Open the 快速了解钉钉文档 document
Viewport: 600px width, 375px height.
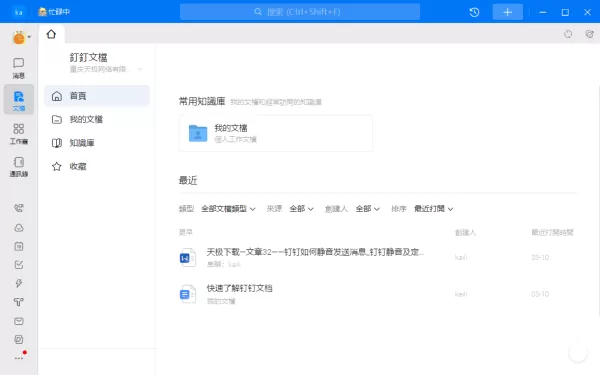tap(240, 288)
